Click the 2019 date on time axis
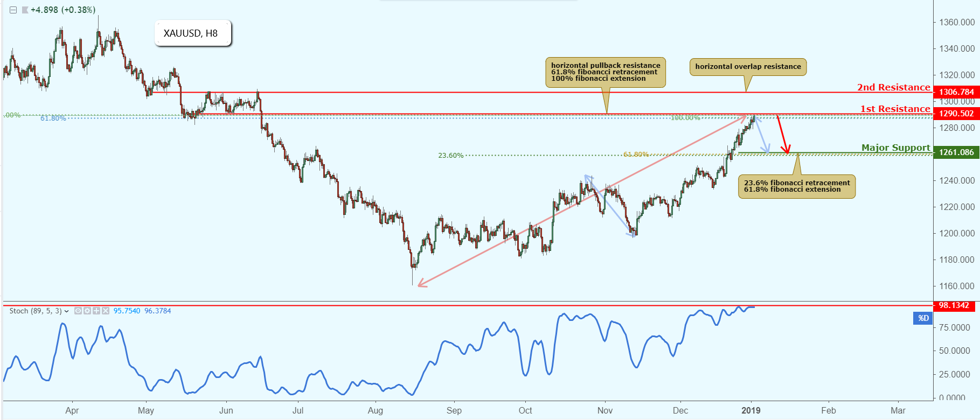Screen dimensions: 980x420 pyautogui.click(x=751, y=410)
